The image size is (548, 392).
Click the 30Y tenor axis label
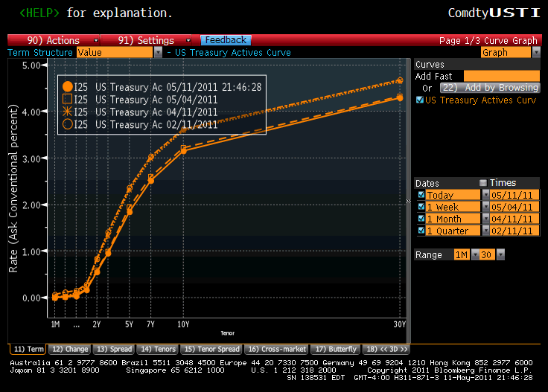tap(400, 324)
